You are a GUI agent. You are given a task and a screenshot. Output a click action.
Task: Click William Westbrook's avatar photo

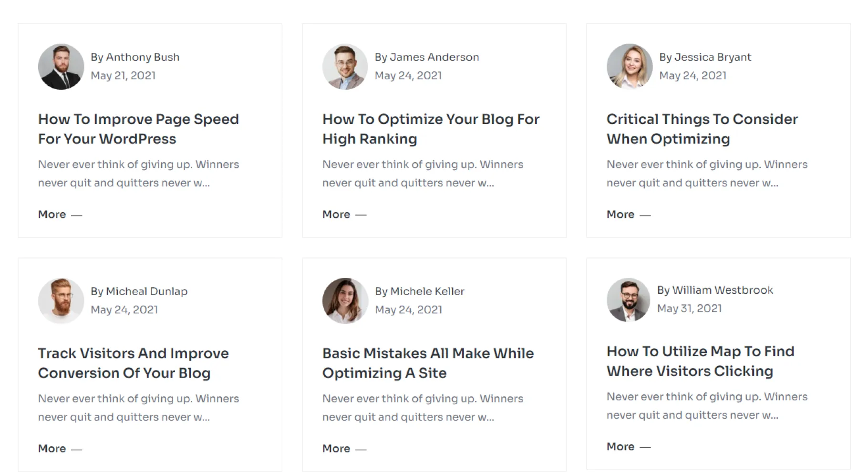(x=629, y=300)
